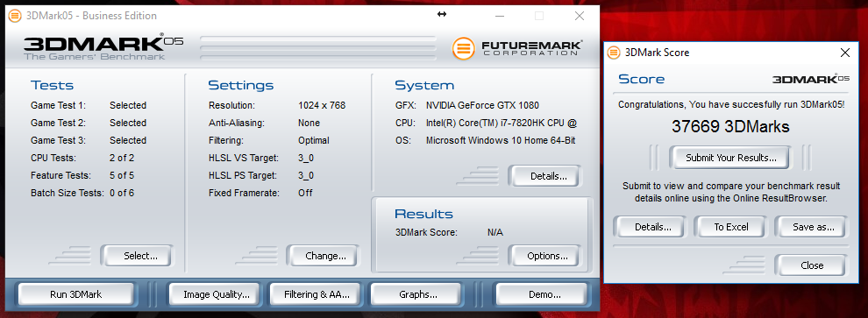Viewport: 868px width, 318px height.
Task: Close the 3DMark Score window with X
Action: pyautogui.click(x=844, y=53)
